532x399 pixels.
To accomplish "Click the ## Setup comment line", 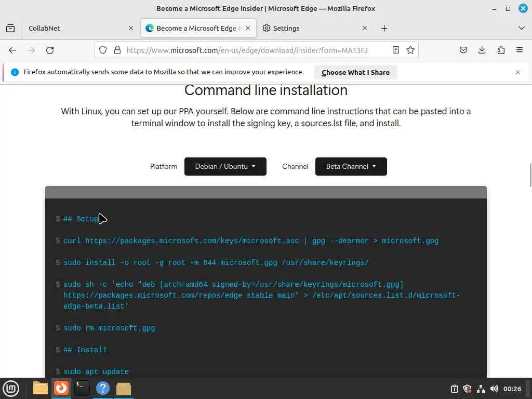I will pos(81,219).
